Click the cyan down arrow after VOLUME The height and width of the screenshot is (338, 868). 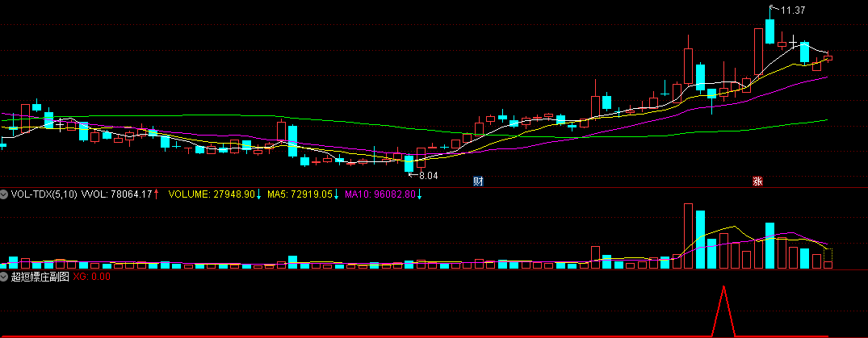pos(259,194)
